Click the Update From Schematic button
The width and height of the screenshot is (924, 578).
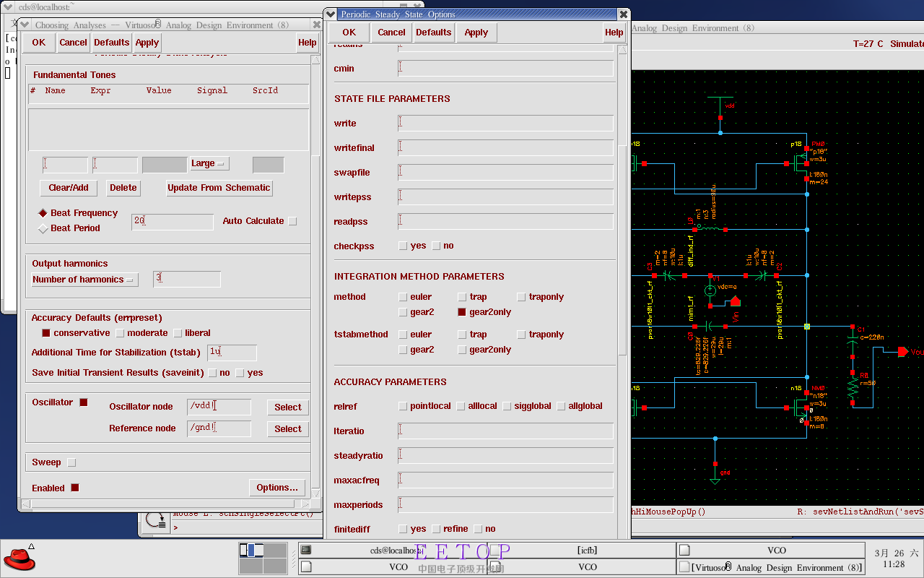click(x=219, y=188)
